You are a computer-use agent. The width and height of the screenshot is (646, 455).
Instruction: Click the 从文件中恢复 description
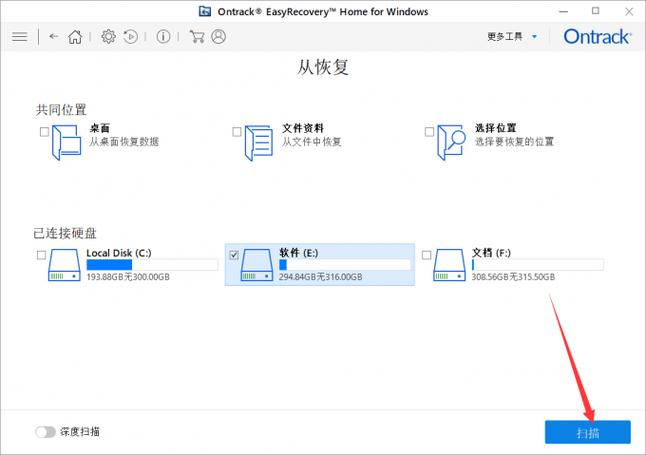(x=312, y=142)
